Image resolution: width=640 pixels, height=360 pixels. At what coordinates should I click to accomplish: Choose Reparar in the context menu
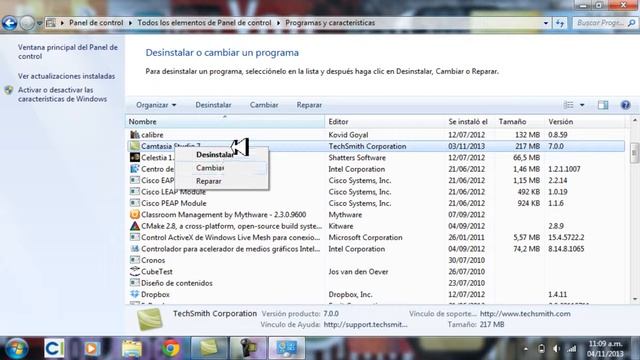(222, 181)
